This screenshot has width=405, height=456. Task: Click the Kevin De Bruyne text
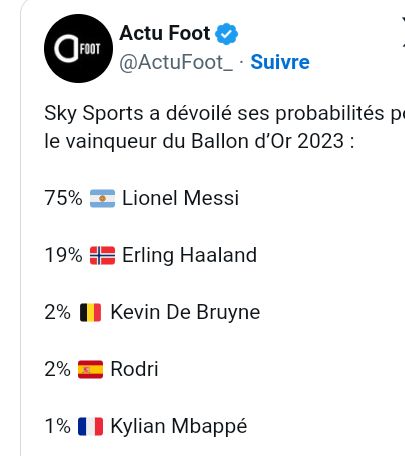185,312
